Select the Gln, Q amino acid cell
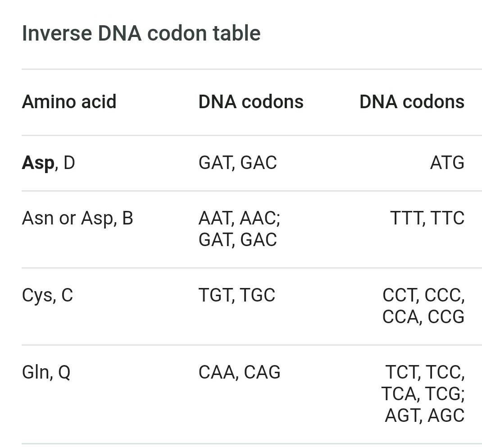 click(x=46, y=373)
